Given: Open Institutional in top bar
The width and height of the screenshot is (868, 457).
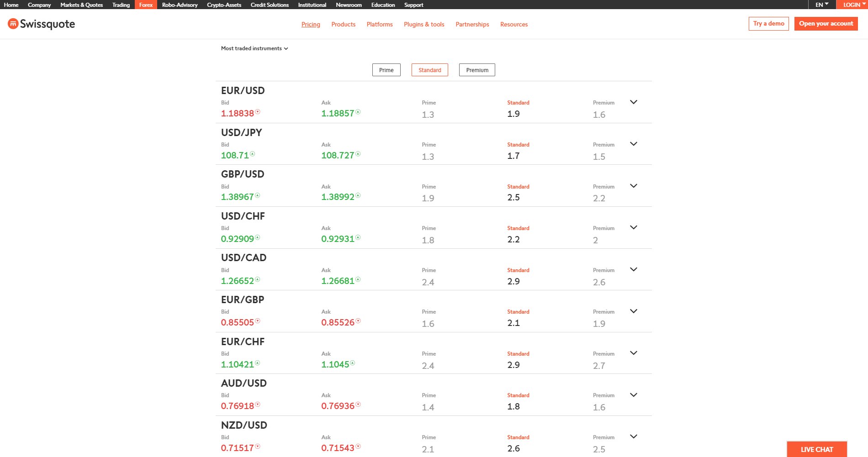Looking at the screenshot, I should [x=312, y=5].
